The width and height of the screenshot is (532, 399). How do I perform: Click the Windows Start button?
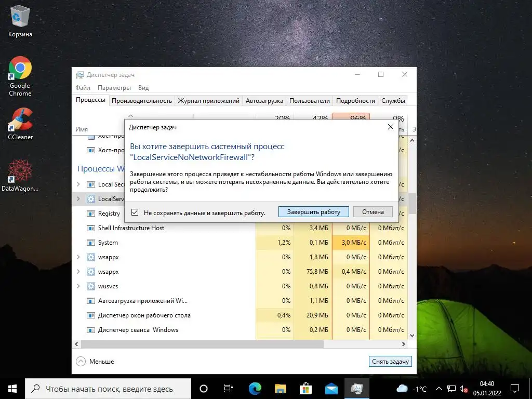pos(12,389)
